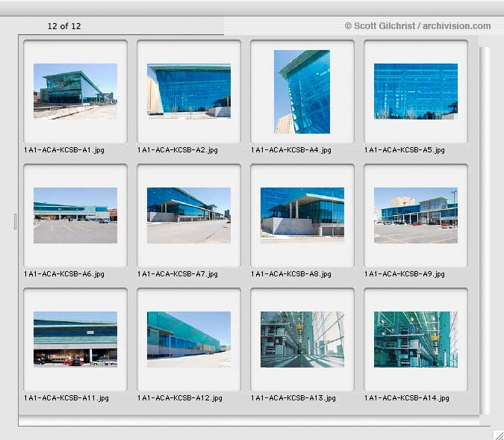Select thumbnail 1A1-ACA-KCSB-A11.jpg
Screen dimensions: 504x440
tap(75, 339)
